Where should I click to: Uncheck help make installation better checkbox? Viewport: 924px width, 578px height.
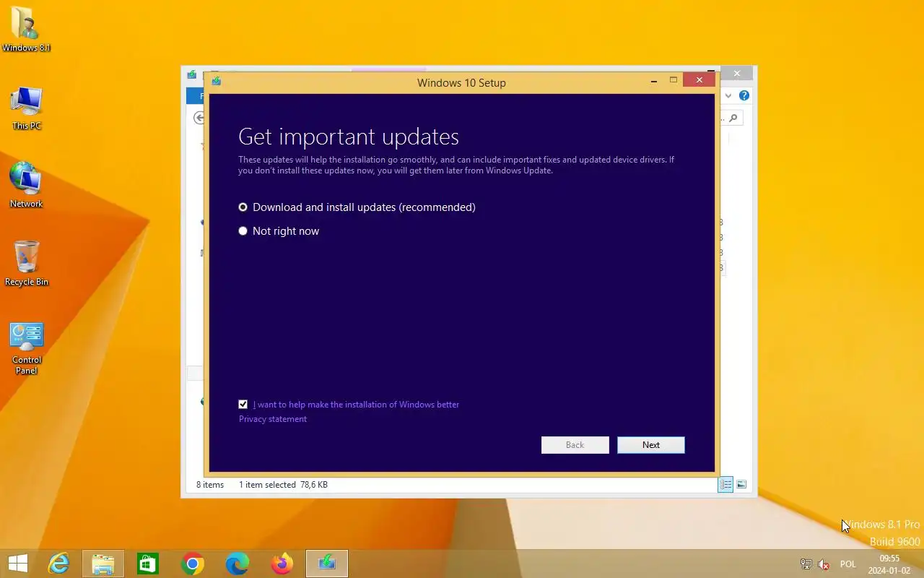243,405
